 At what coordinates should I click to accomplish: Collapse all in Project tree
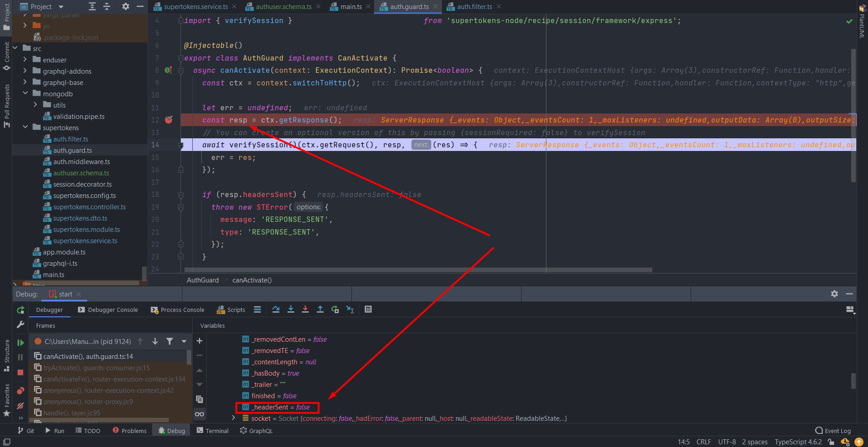point(107,6)
